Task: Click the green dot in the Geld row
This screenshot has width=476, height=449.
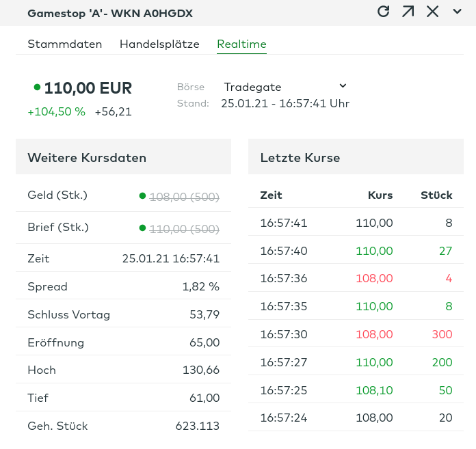Action: [x=142, y=196]
